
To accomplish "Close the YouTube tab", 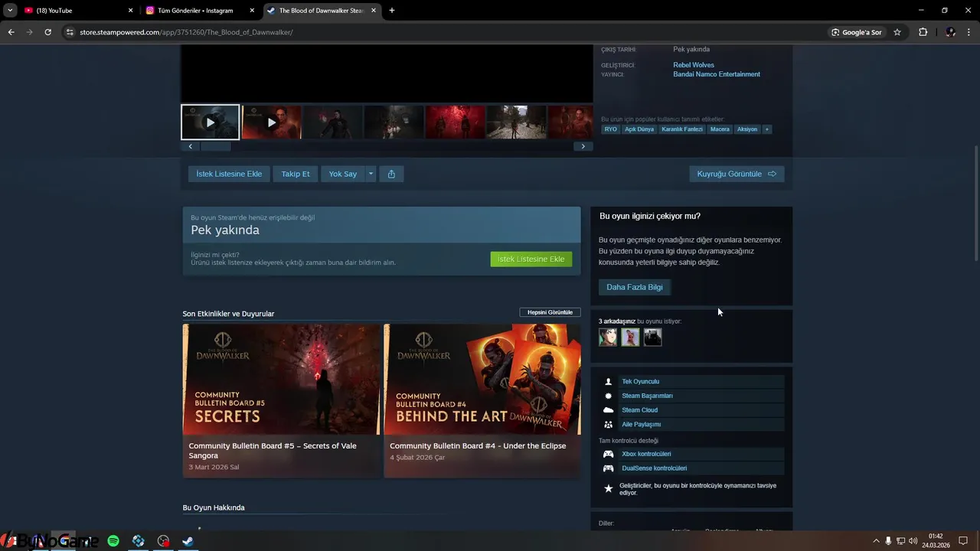I will [130, 11].
